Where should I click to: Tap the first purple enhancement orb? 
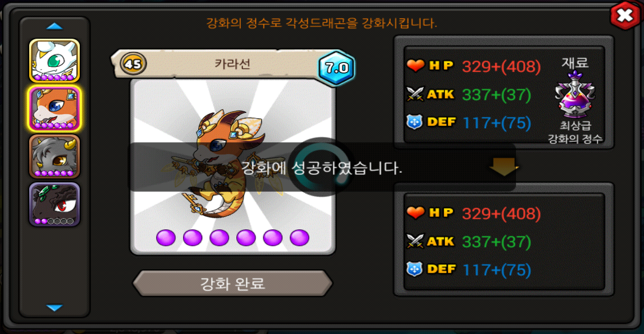tap(166, 238)
